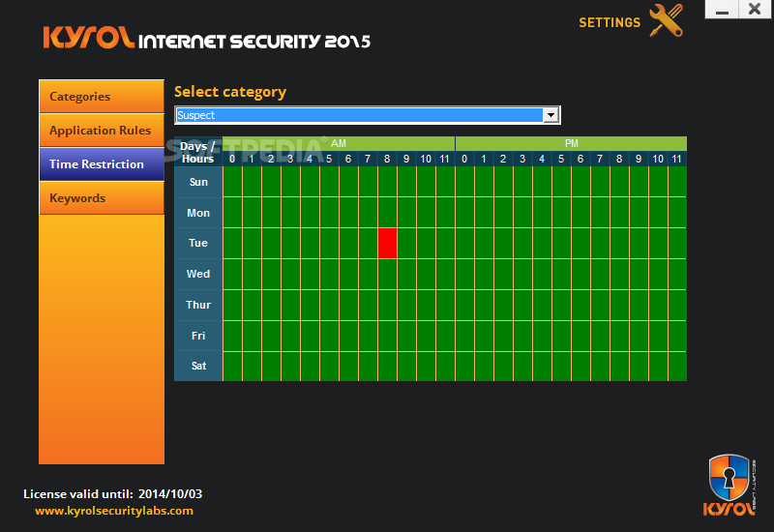Screen dimensions: 774x532
Task: Click the AM header bar
Action: (339, 143)
